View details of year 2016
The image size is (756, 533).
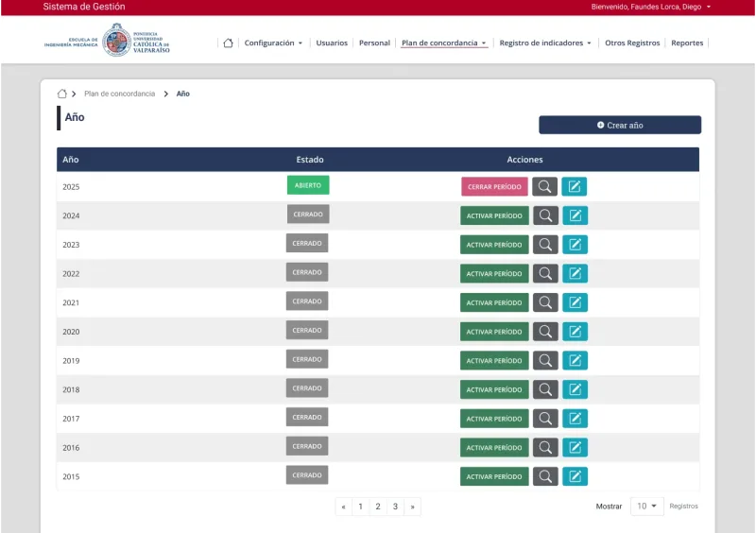(545, 447)
